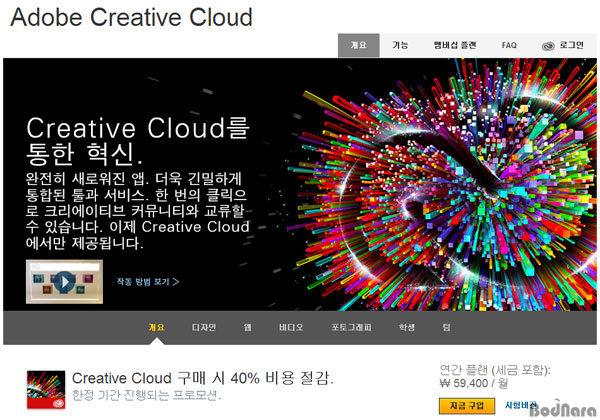Go to the FAQ tab

click(509, 45)
